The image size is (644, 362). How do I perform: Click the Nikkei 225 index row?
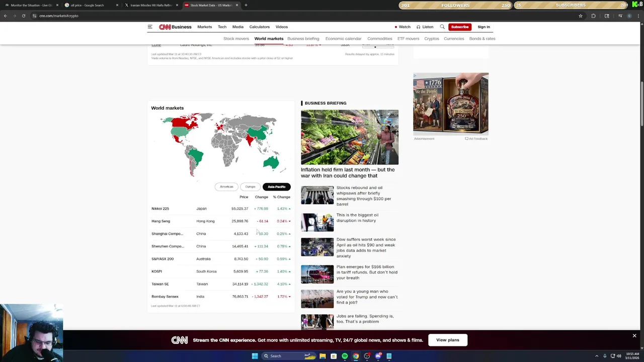(221, 209)
